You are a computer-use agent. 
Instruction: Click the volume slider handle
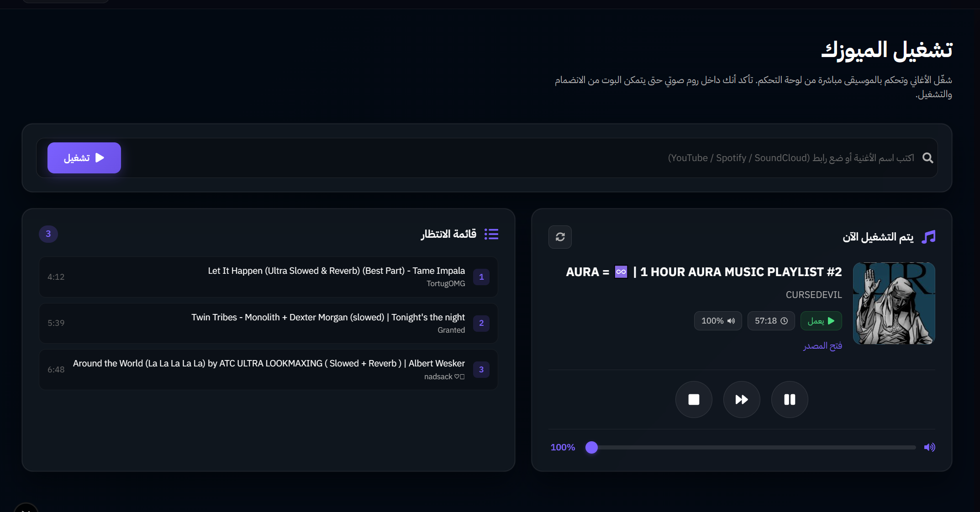(591, 447)
